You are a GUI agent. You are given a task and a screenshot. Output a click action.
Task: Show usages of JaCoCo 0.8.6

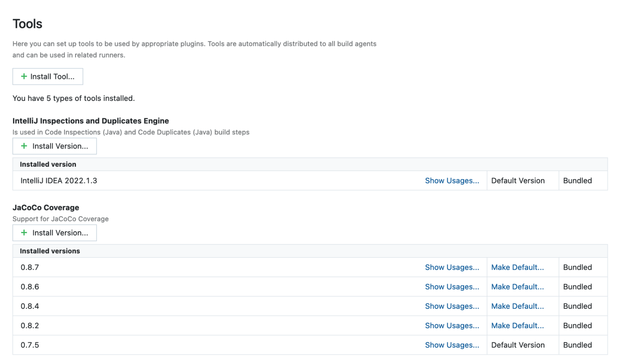pos(452,287)
